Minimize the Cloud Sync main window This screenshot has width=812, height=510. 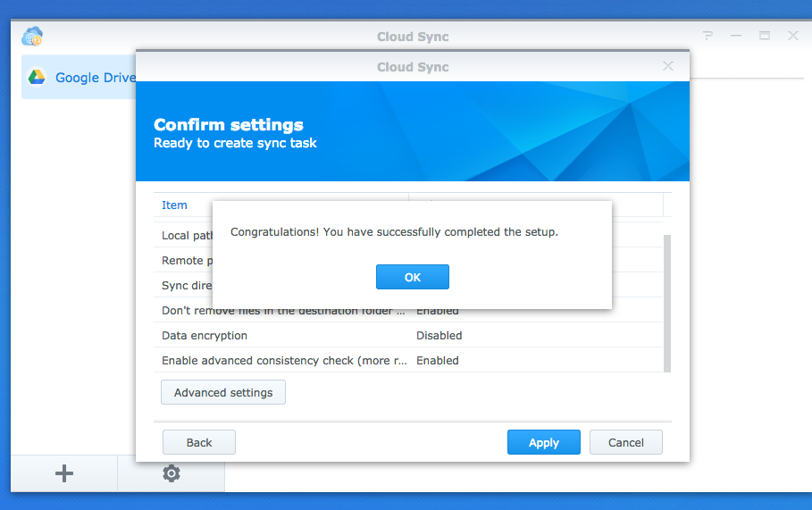tap(736, 37)
